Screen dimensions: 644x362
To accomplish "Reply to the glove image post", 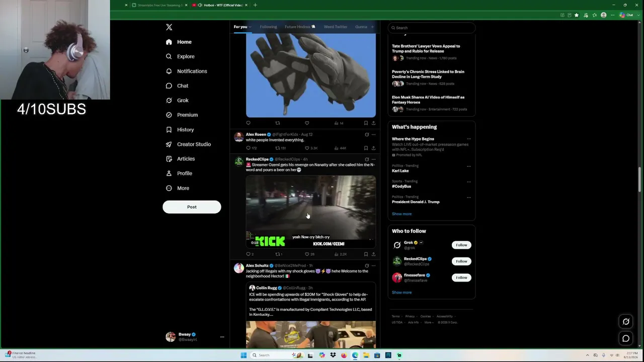I will pyautogui.click(x=248, y=123).
